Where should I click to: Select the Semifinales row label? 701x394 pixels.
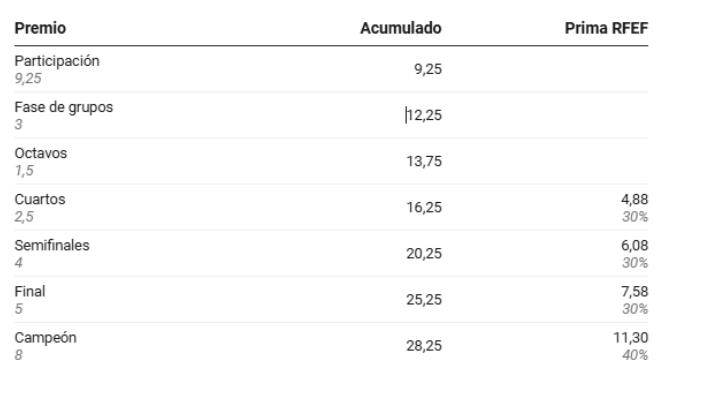(52, 246)
